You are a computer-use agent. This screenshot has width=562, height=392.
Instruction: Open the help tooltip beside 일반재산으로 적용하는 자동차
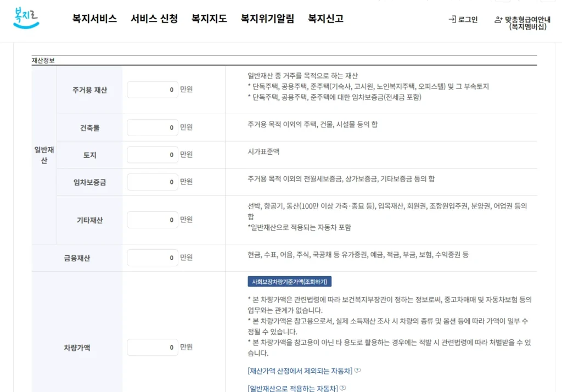[x=342, y=389]
